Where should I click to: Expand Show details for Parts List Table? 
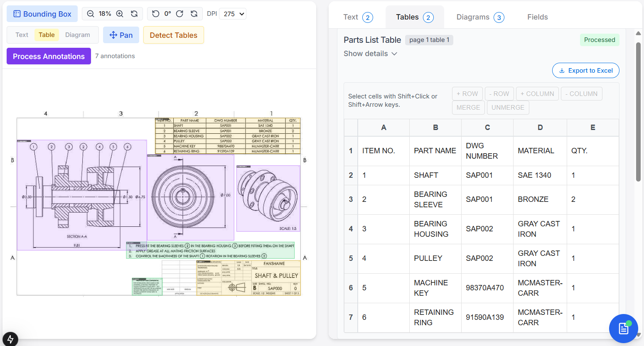click(370, 54)
